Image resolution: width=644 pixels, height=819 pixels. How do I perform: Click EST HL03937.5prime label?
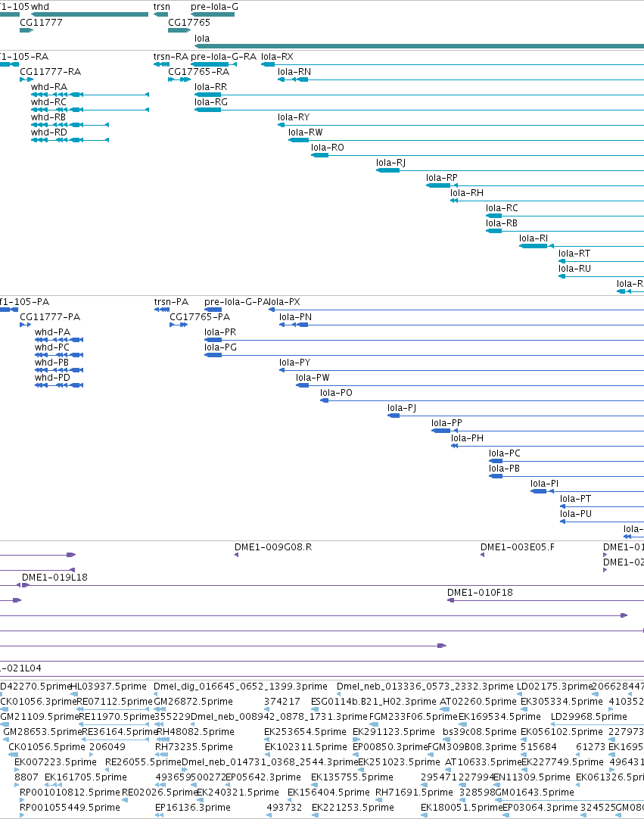coord(109,687)
